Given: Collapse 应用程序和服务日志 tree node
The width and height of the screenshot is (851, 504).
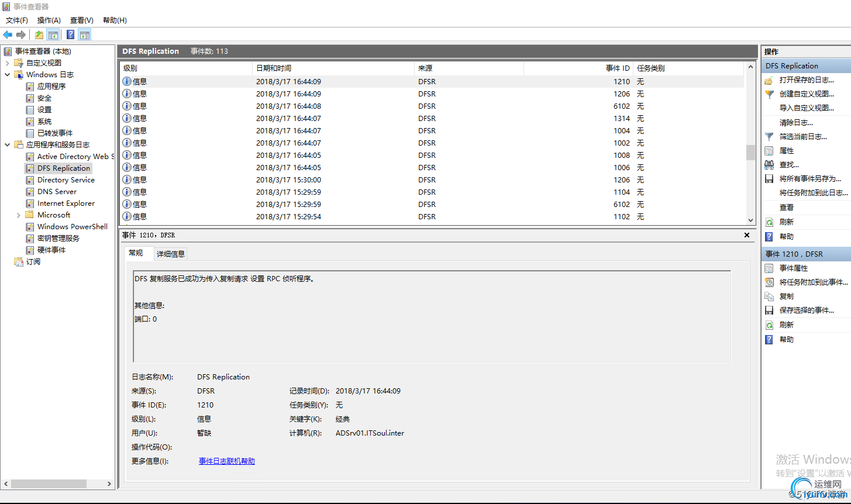Looking at the screenshot, I should pos(7,145).
